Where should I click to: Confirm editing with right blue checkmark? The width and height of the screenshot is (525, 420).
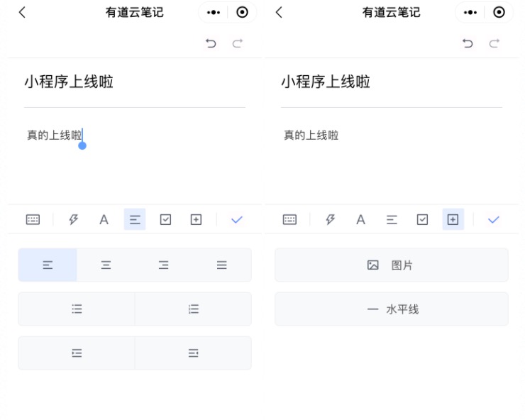[x=494, y=220]
